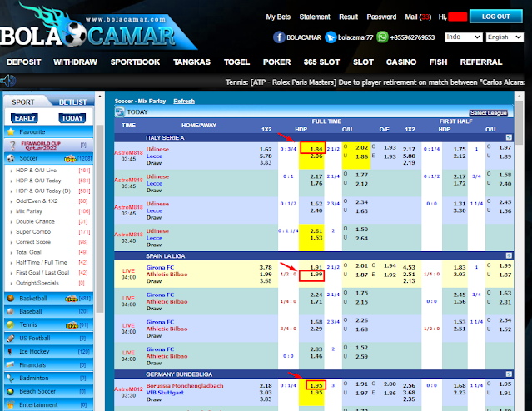This screenshot has width=532, height=411.
Task: Open the CASINO menu
Action: pyautogui.click(x=401, y=62)
